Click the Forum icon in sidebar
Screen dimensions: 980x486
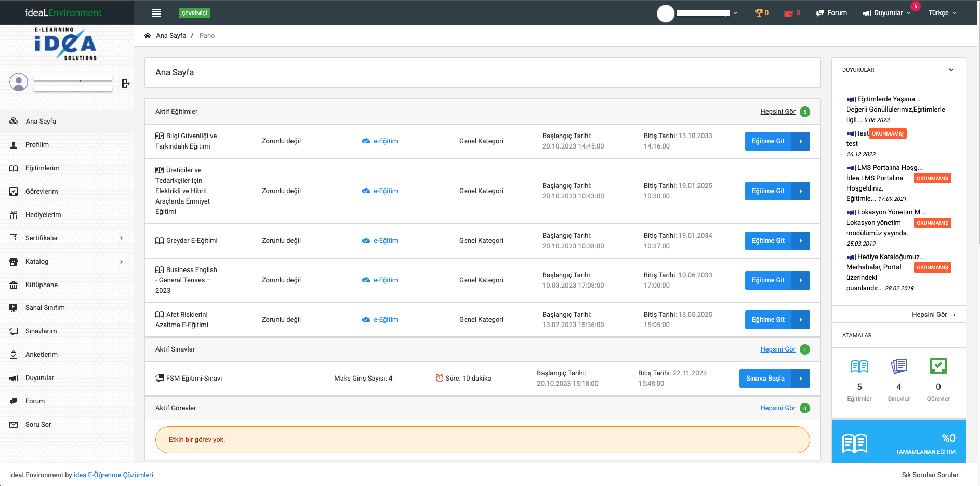tap(14, 401)
